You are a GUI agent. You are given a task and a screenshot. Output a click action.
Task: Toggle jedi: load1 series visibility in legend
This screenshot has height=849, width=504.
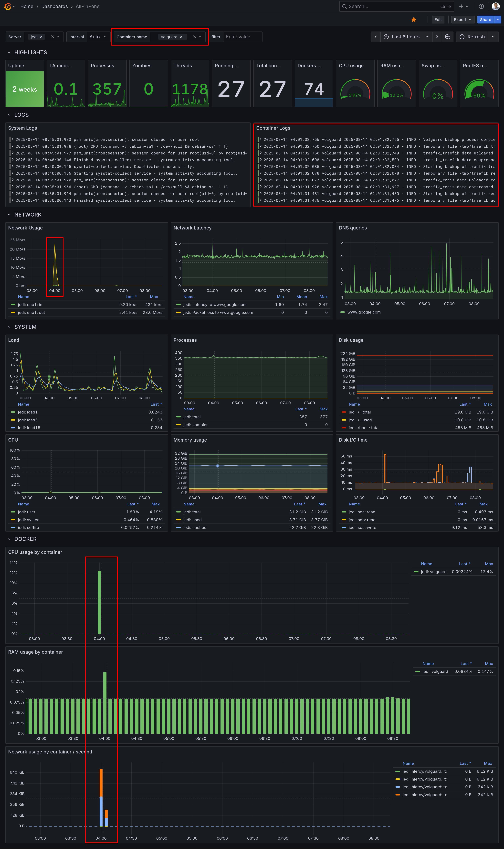(28, 412)
